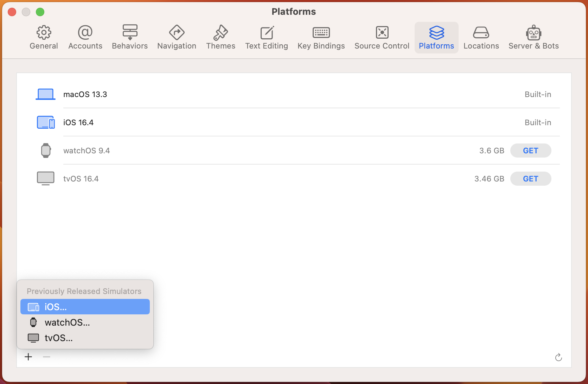This screenshot has width=588, height=384.
Task: Select the tvOS 16.4 row text
Action: click(x=81, y=179)
